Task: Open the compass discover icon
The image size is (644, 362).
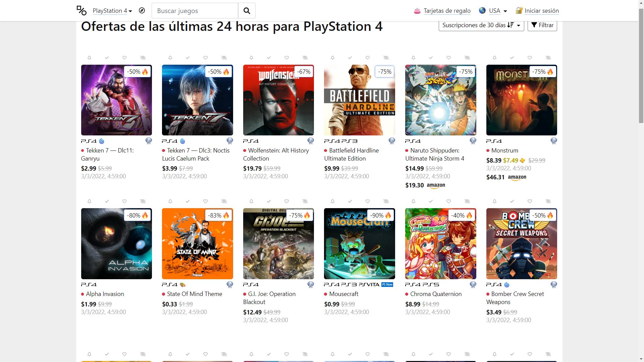Action: pos(142,10)
